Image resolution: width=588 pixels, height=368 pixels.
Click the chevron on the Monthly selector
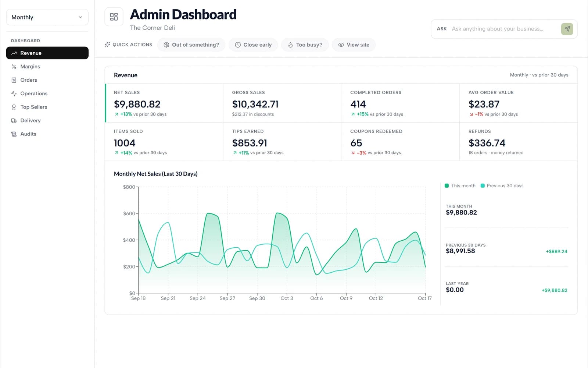point(80,17)
